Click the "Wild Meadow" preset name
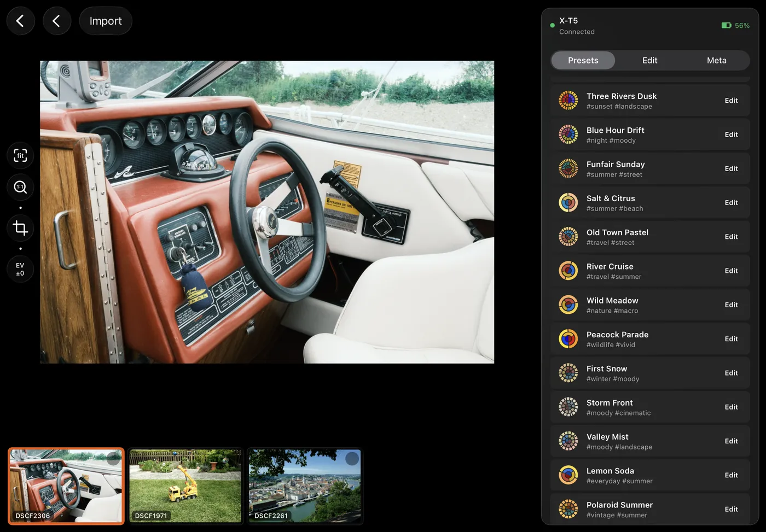 tap(612, 301)
